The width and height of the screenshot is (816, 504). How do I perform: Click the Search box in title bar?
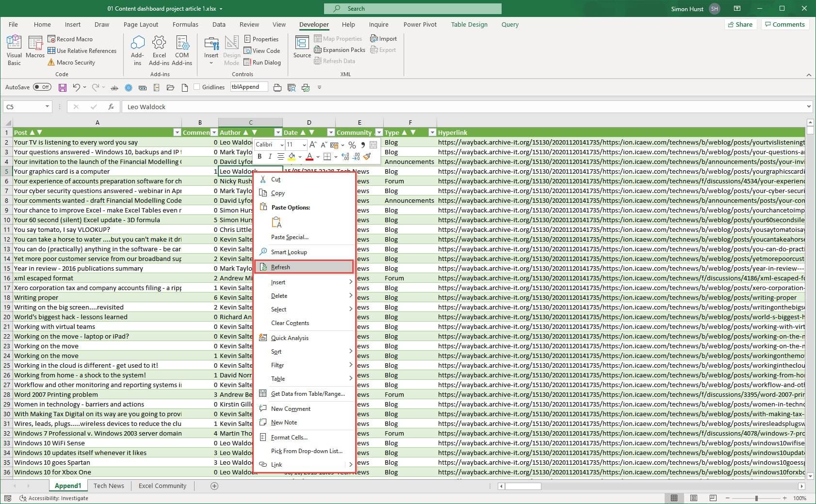coord(412,9)
